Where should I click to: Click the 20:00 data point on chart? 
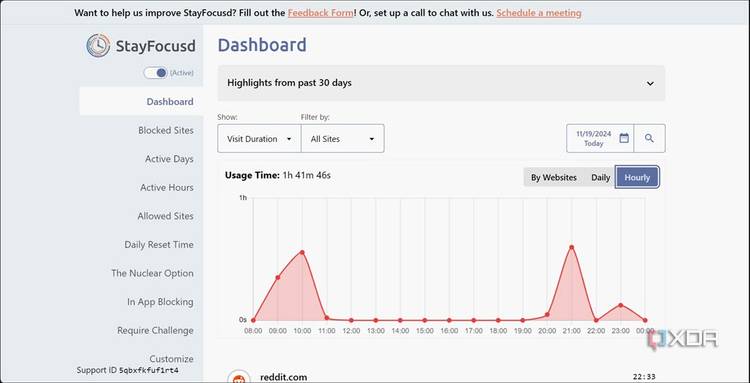(x=547, y=315)
